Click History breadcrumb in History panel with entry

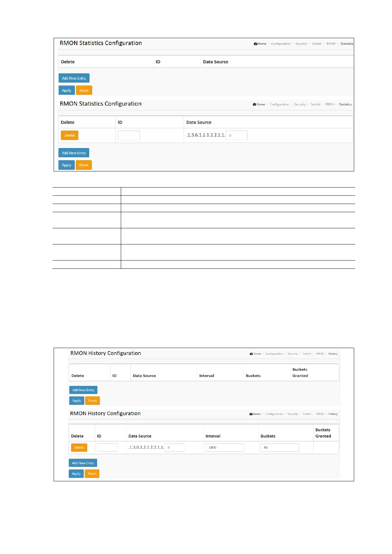pos(333,414)
